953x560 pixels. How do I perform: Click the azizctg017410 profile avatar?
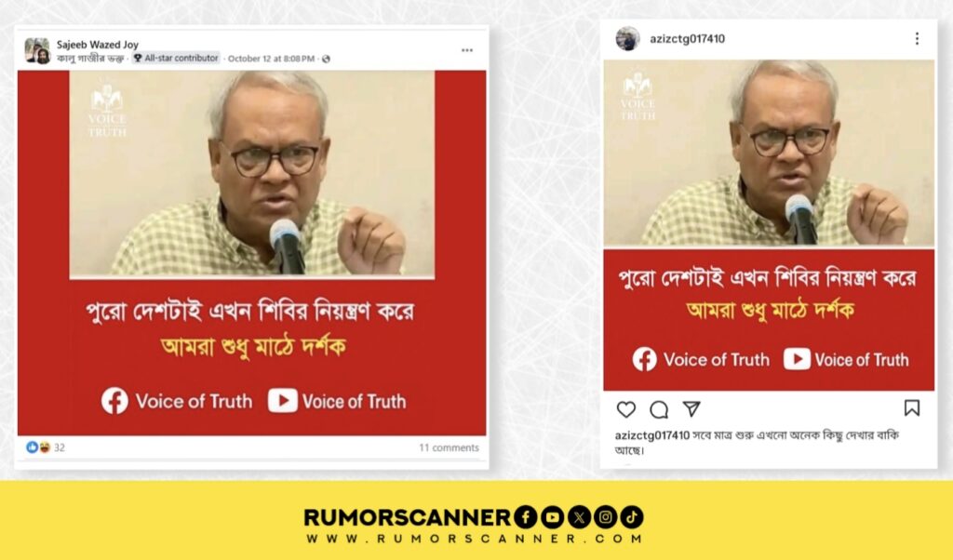[x=627, y=39]
